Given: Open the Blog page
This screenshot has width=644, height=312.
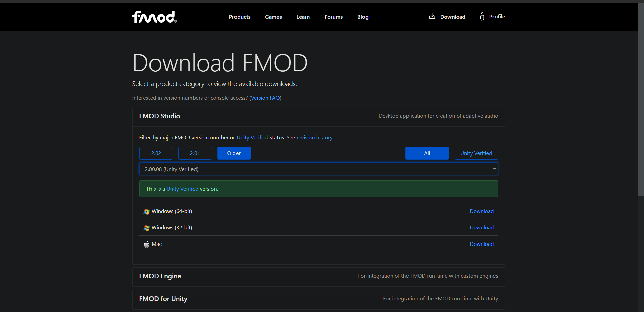Looking at the screenshot, I should (363, 17).
